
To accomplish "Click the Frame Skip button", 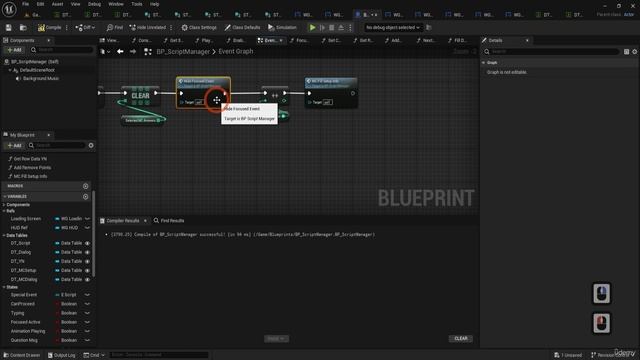I will 322,27.
